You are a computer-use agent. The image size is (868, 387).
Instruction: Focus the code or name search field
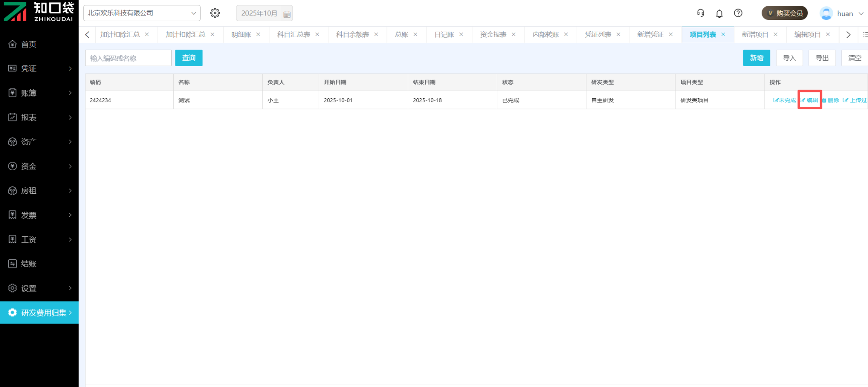(x=128, y=58)
